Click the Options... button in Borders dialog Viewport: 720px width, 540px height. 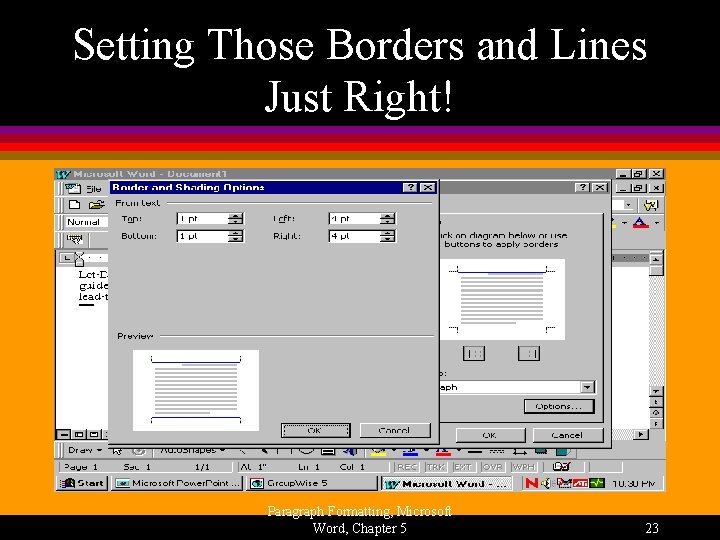click(x=559, y=406)
